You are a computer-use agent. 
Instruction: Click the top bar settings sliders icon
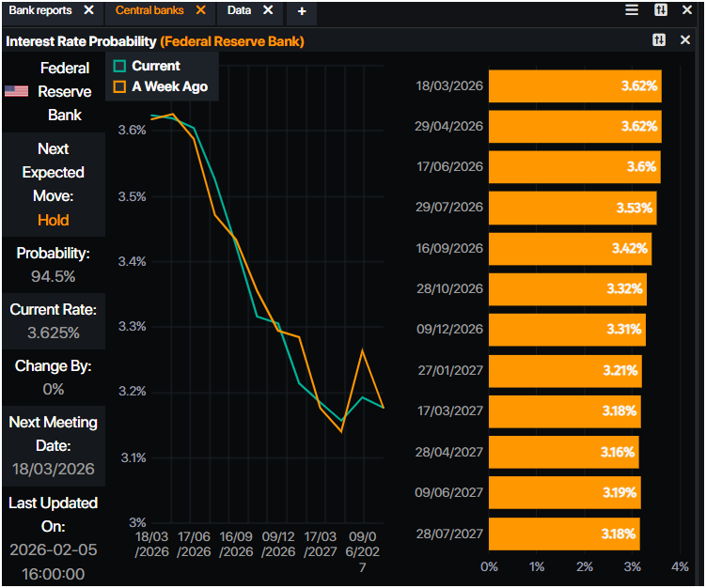point(661,10)
